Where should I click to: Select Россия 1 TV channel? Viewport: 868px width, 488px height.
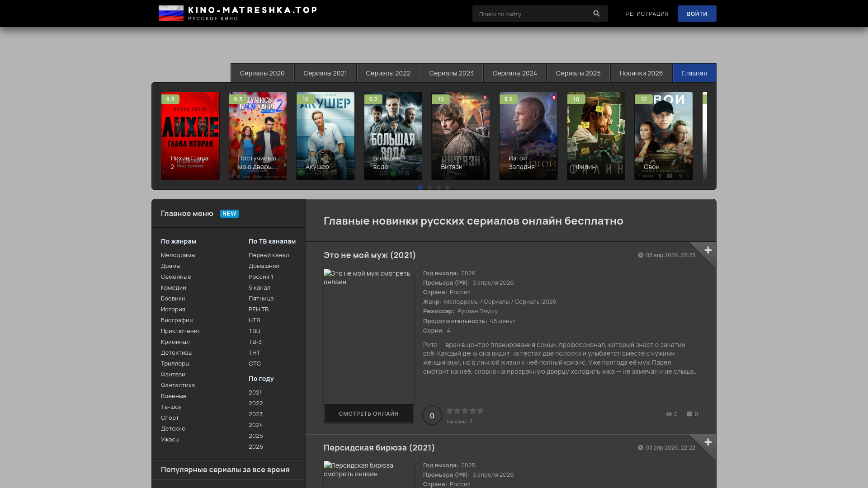[x=260, y=277]
